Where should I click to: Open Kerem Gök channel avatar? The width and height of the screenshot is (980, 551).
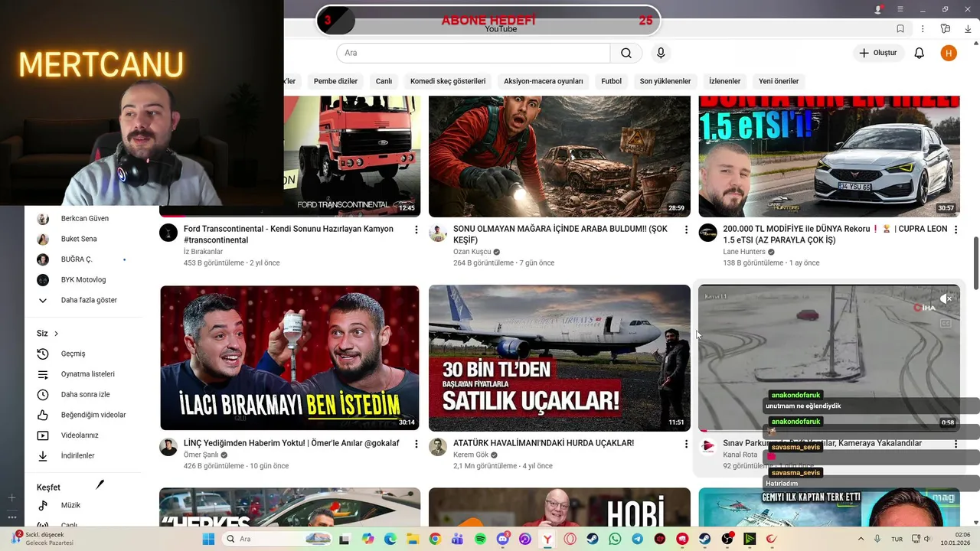tap(438, 447)
